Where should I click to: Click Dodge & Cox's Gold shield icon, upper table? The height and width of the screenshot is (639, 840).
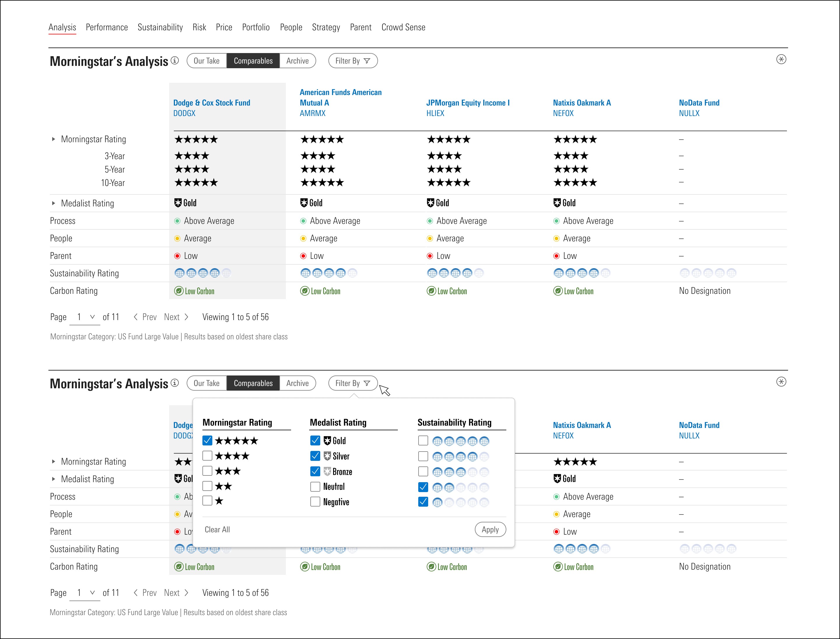pos(178,203)
